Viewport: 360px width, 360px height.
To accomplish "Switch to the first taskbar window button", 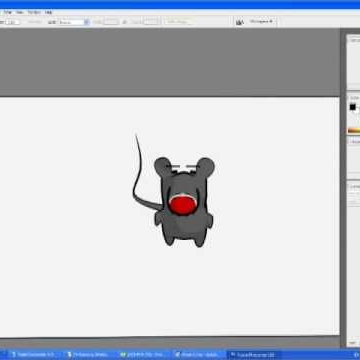I will pos(33,355).
